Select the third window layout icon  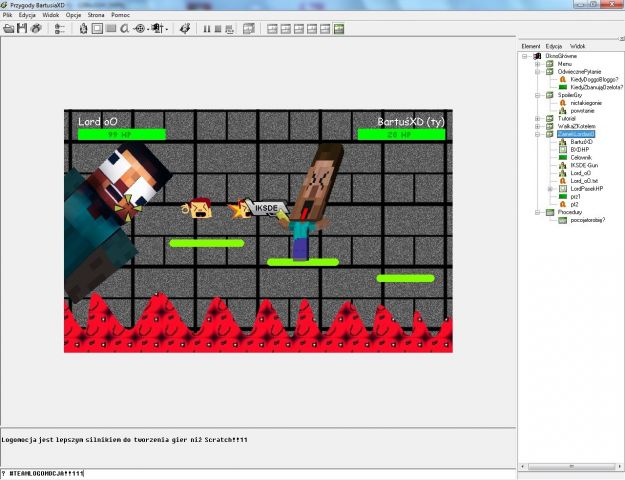click(299, 29)
